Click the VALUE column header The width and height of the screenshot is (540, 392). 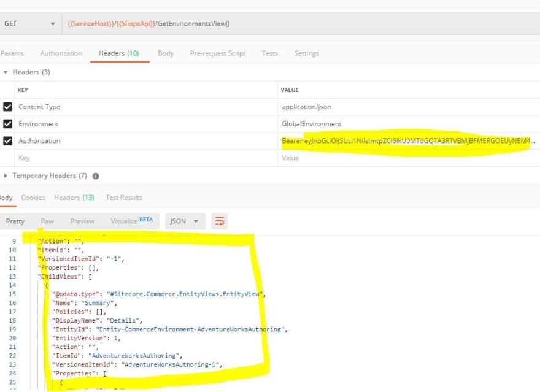290,90
